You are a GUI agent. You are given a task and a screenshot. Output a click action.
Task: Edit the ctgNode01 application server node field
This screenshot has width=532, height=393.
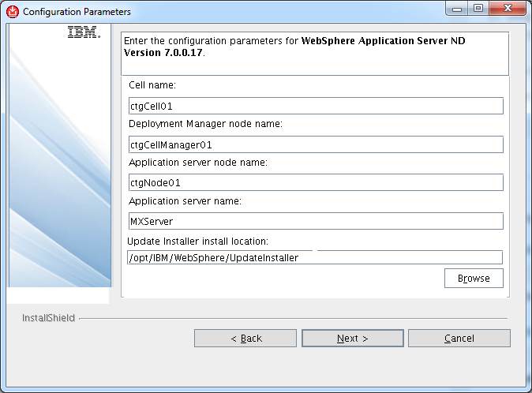[316, 183]
